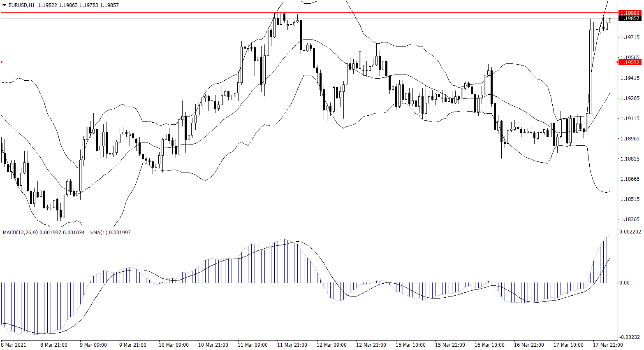Click the -0.00232 MACD scale minimum label
644x350 pixels.
pos(630,337)
